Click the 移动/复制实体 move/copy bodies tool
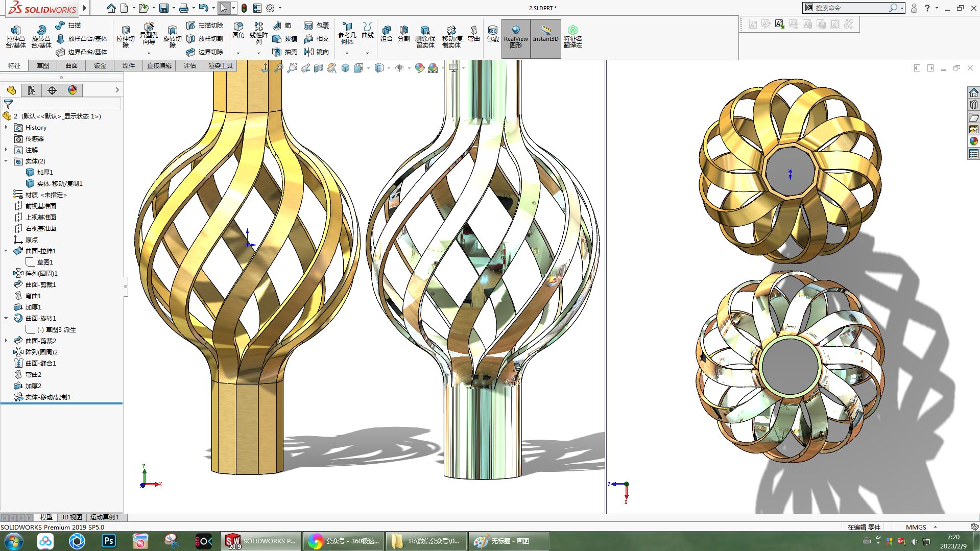Screen dimensions: 980x551 pyautogui.click(x=451, y=37)
